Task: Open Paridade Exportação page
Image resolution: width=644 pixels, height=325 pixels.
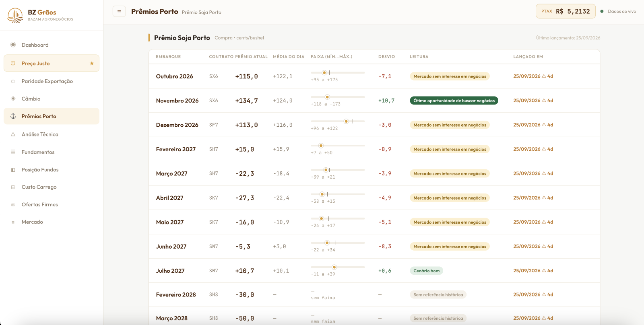Action: coord(52,81)
